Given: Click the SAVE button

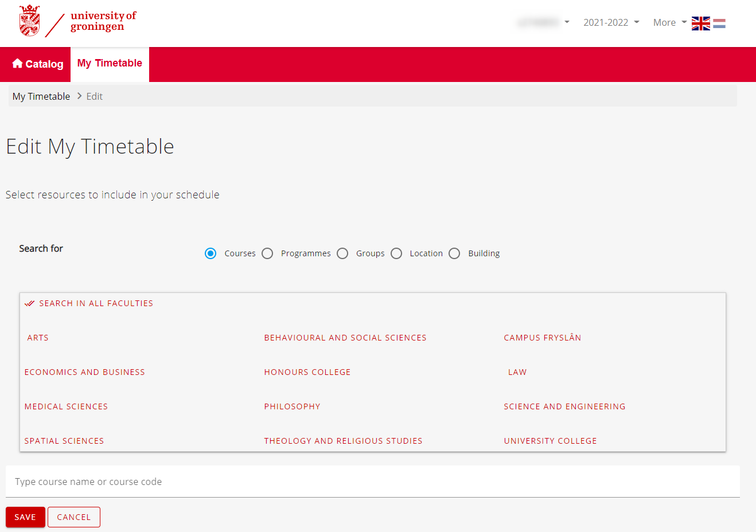Looking at the screenshot, I should tap(25, 517).
